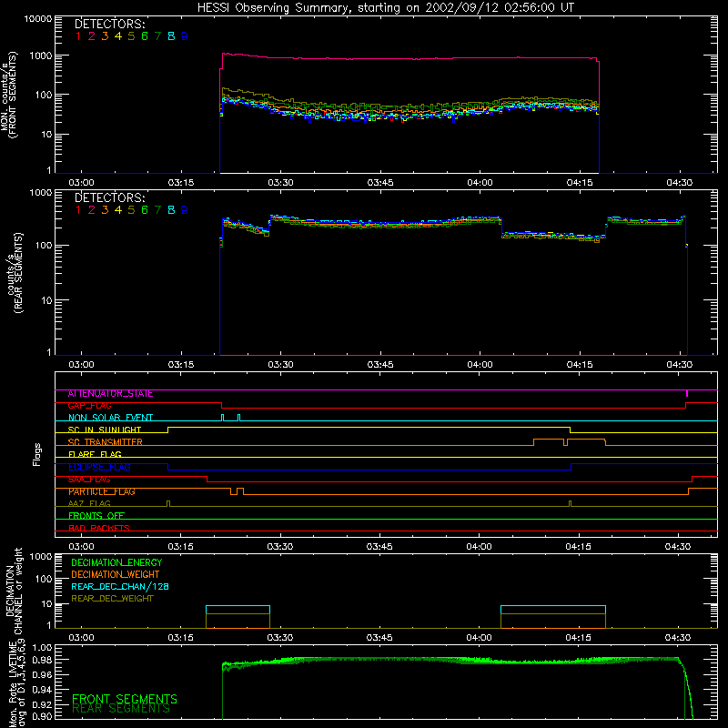The image size is (728, 728).
Task: Click the Flags y-axis title
Action: point(37,454)
